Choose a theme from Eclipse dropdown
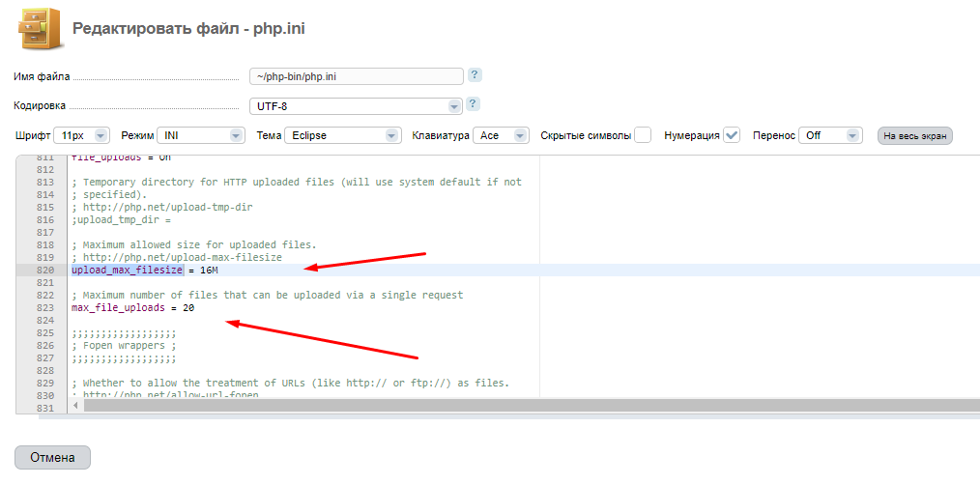 (342, 135)
